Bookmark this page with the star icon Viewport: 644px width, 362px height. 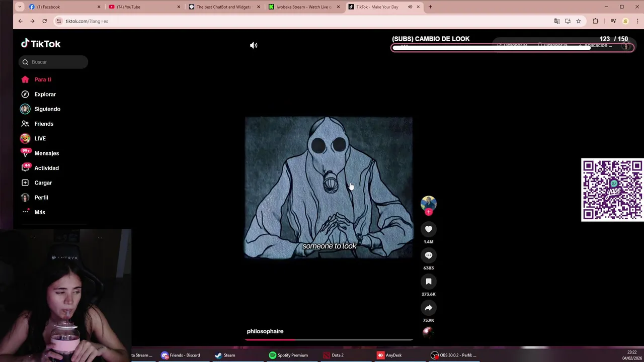click(x=579, y=21)
